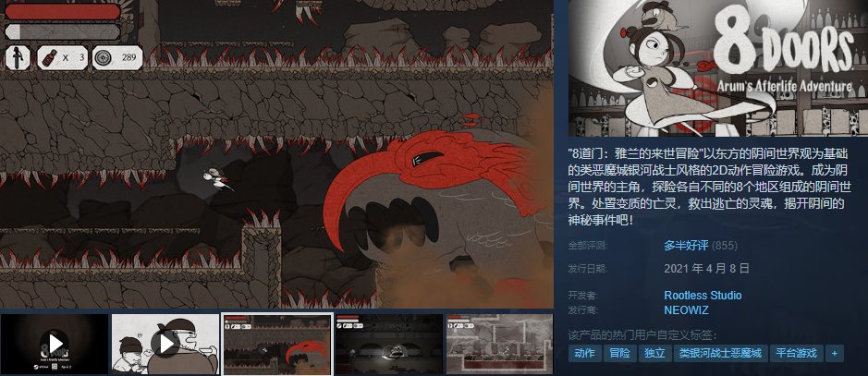The width and height of the screenshot is (868, 376).
Task: Click the 全部评测 label
Action: point(588,246)
